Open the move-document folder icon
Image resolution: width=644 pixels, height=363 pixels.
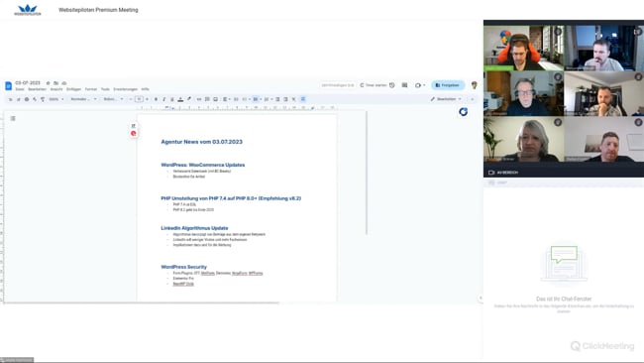pyautogui.click(x=55, y=83)
